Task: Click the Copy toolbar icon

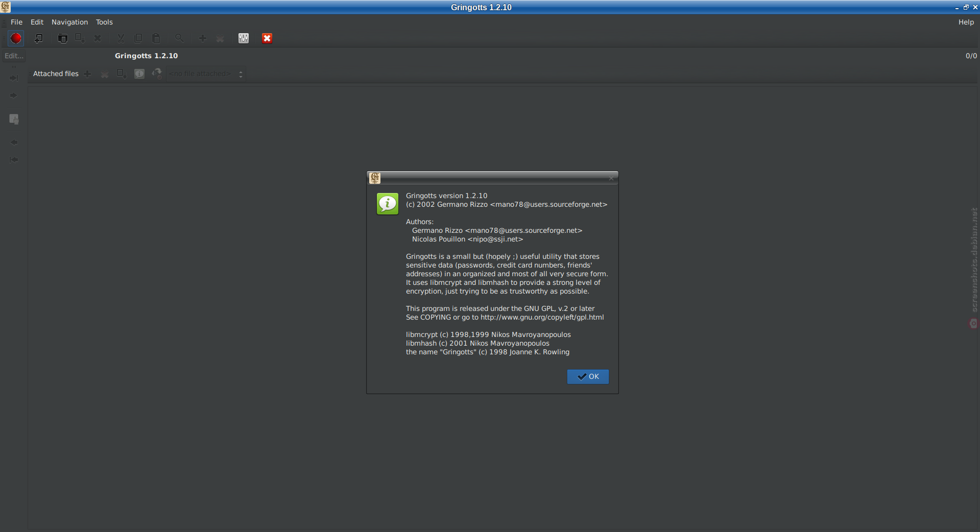Action: (138, 38)
